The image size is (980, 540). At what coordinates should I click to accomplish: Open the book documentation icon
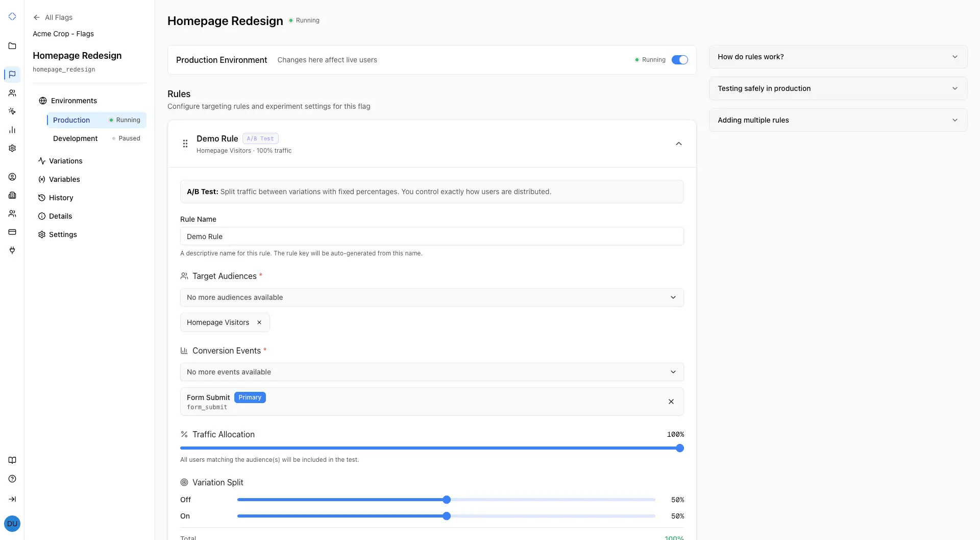coord(12,460)
